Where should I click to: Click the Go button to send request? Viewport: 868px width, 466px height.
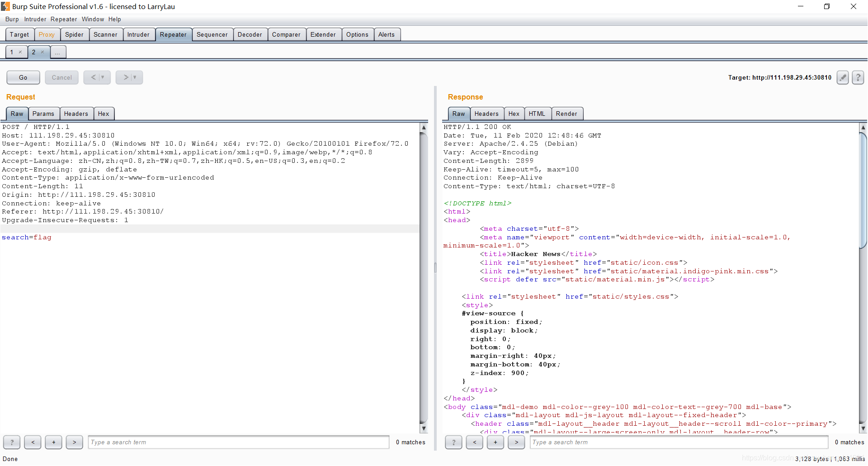pos(23,77)
